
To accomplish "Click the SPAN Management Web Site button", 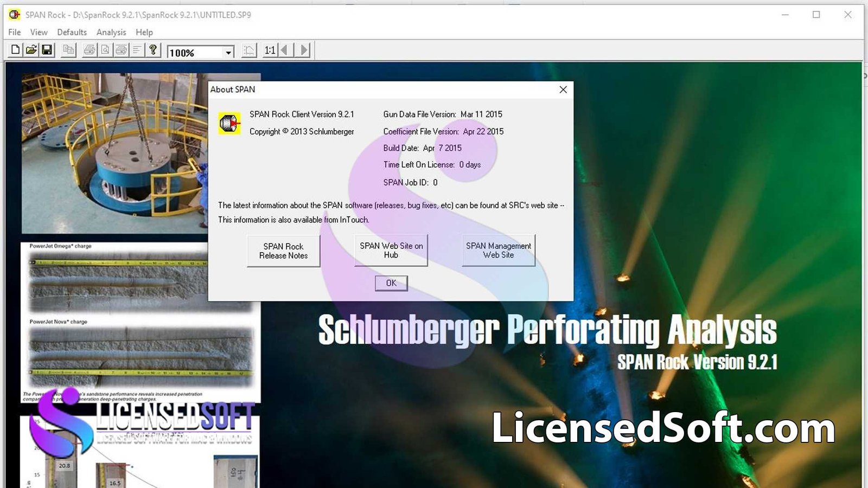I will (x=499, y=250).
